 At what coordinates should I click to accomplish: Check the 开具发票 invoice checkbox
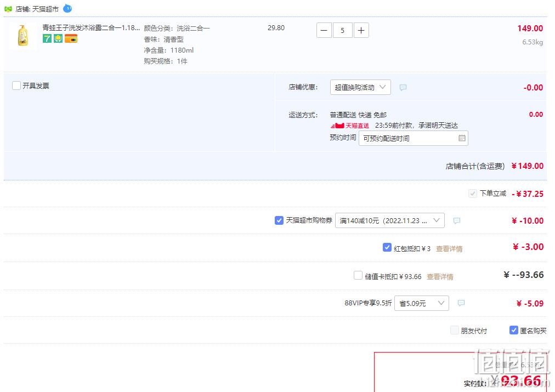[x=16, y=86]
